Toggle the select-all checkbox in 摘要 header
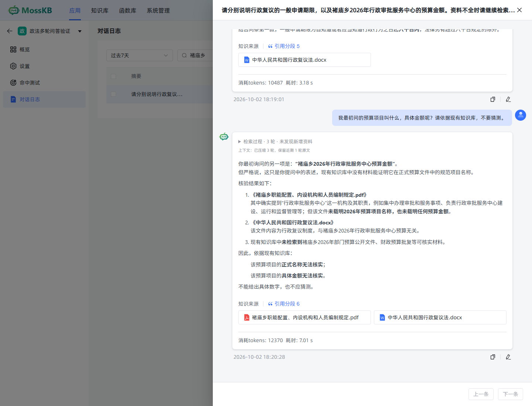Image resolution: width=532 pixels, height=406 pixels. 113,76
